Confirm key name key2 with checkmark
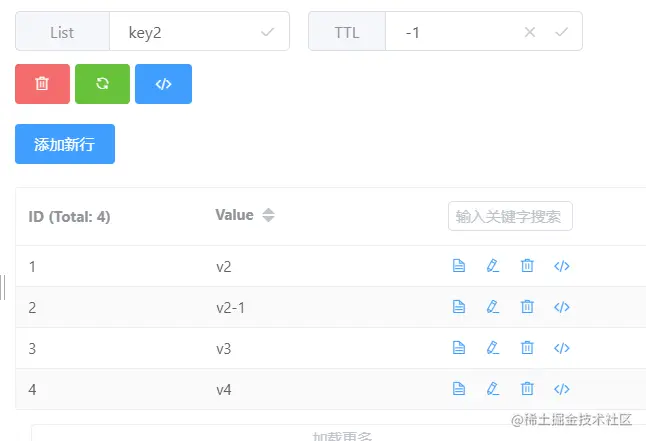This screenshot has height=441, width=646. click(x=267, y=32)
